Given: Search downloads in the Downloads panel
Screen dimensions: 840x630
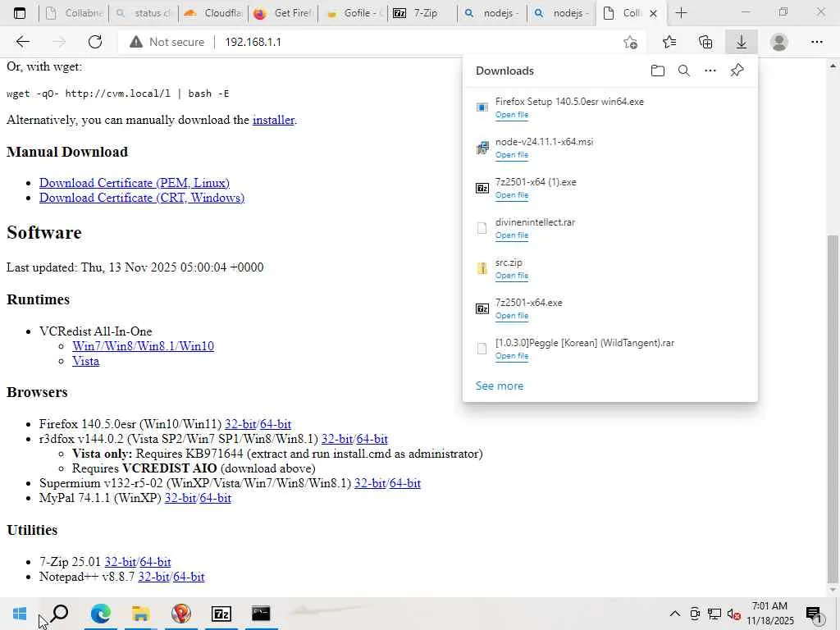Looking at the screenshot, I should [x=683, y=71].
